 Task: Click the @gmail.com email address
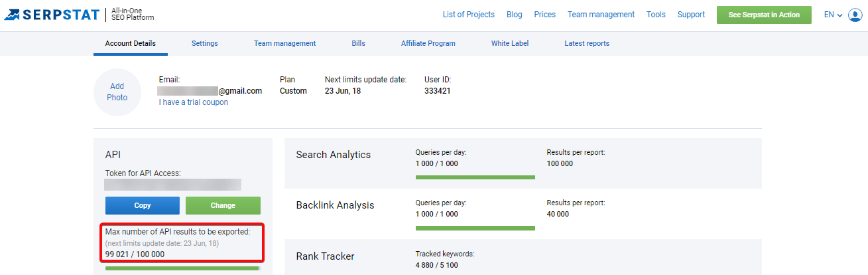point(210,91)
